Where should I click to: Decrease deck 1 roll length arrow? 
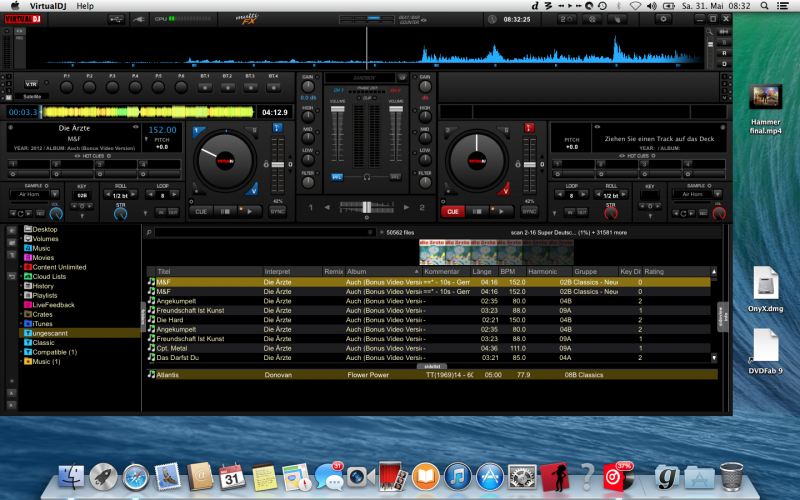point(108,194)
